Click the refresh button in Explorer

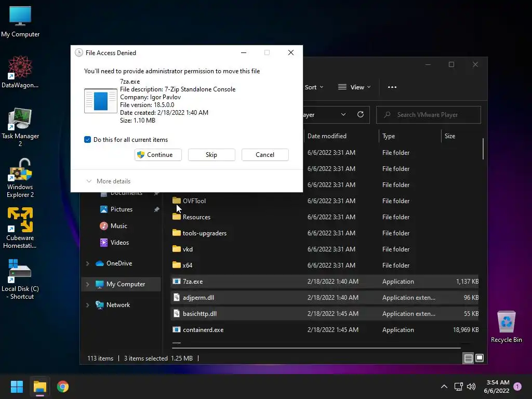click(361, 114)
